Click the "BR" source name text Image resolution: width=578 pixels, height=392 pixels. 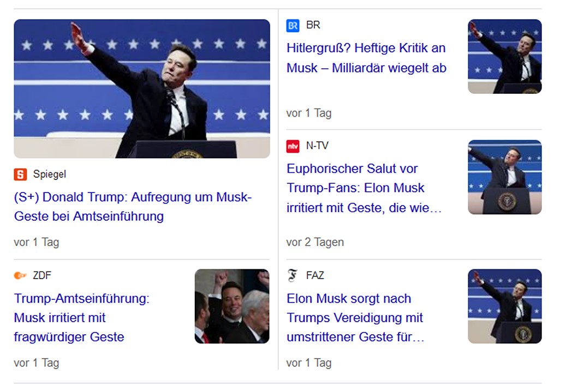(x=313, y=25)
